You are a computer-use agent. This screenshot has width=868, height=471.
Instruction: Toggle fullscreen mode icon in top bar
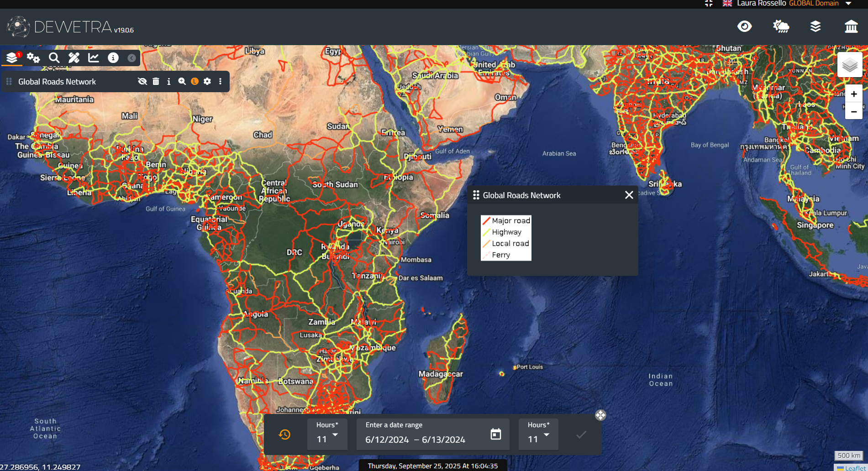pyautogui.click(x=709, y=3)
